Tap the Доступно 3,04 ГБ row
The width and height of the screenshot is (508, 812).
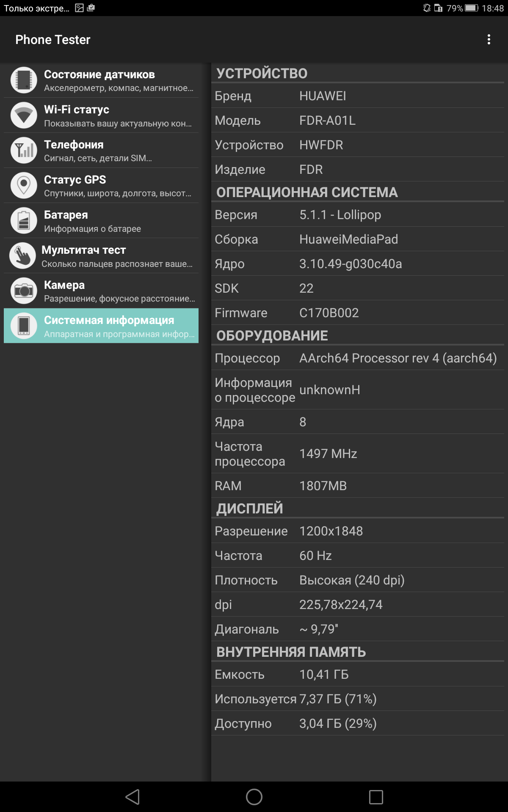point(358,724)
